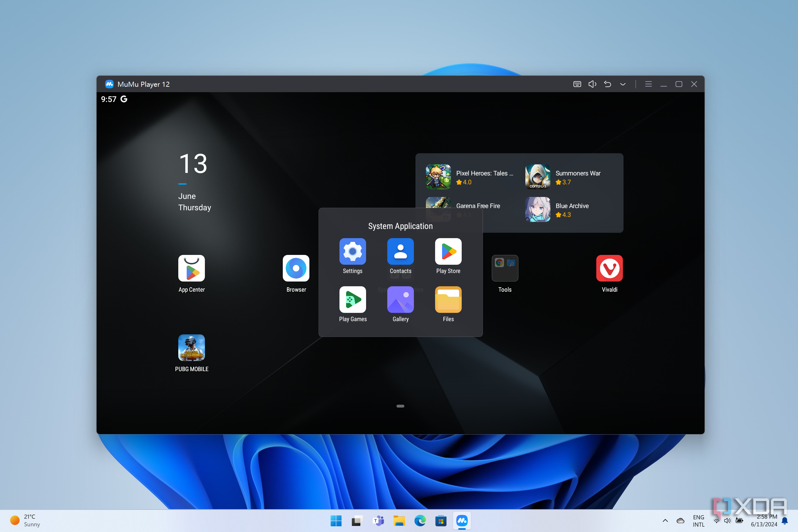Screen dimensions: 798x532
Task: Open the Tools folder
Action: [x=505, y=268]
